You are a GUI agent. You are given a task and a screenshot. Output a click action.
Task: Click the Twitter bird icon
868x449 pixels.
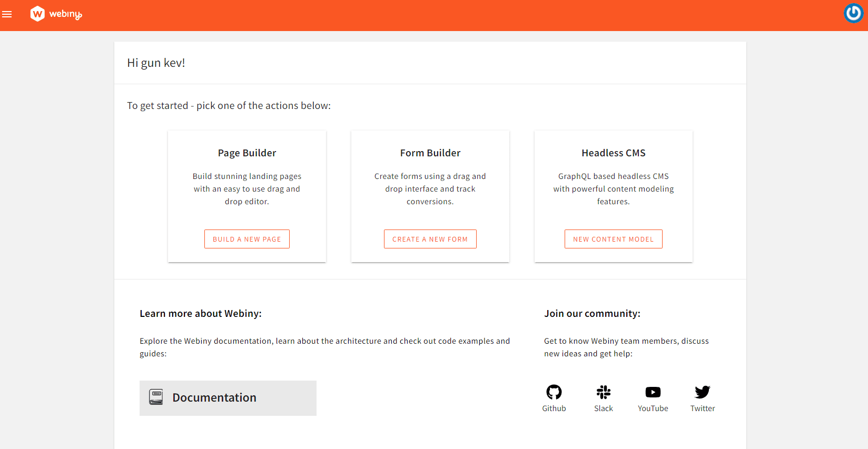(703, 392)
